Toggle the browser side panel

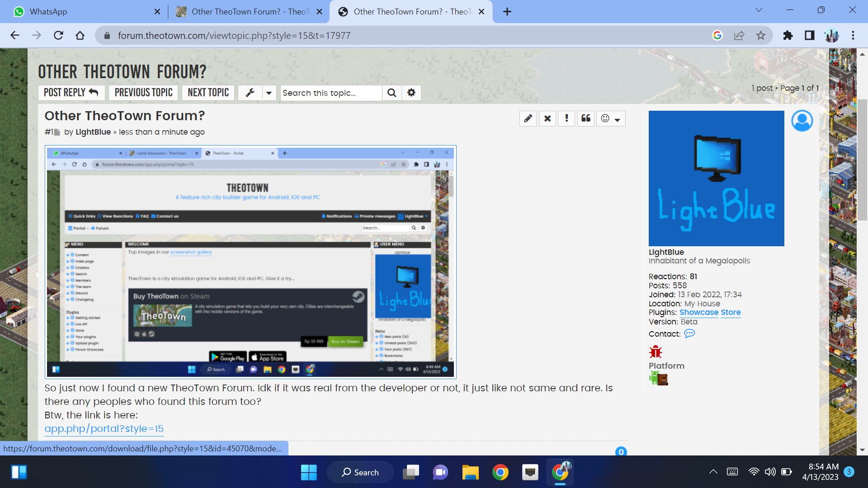(x=810, y=35)
